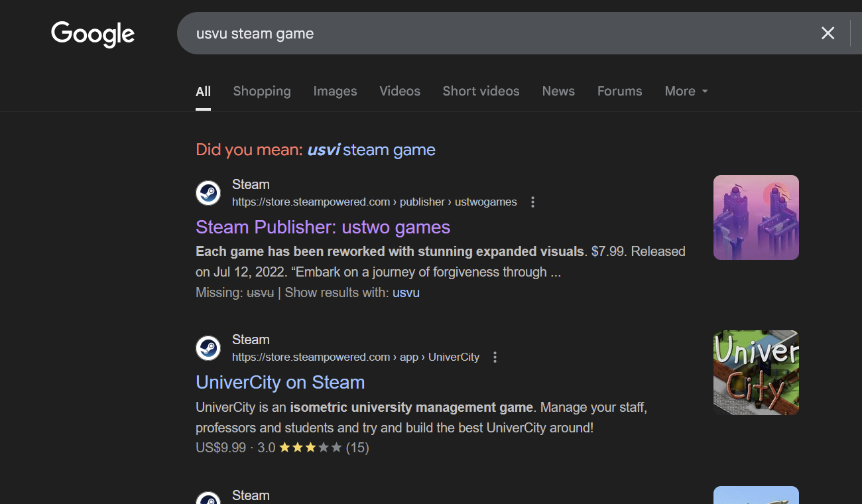The height and width of the screenshot is (504, 862).
Task: Open "Steam Publisher: ustwo games" result link
Action: 323,227
